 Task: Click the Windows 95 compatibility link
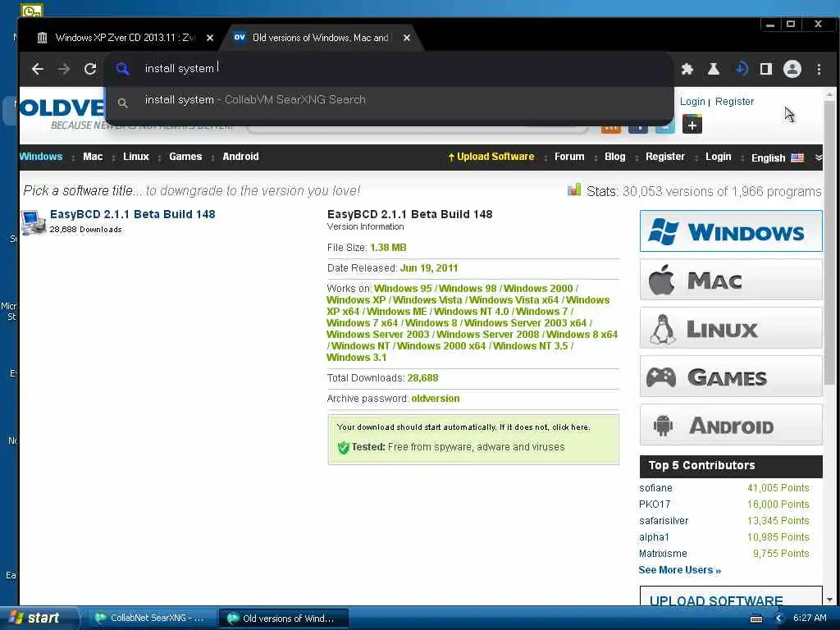click(x=402, y=288)
